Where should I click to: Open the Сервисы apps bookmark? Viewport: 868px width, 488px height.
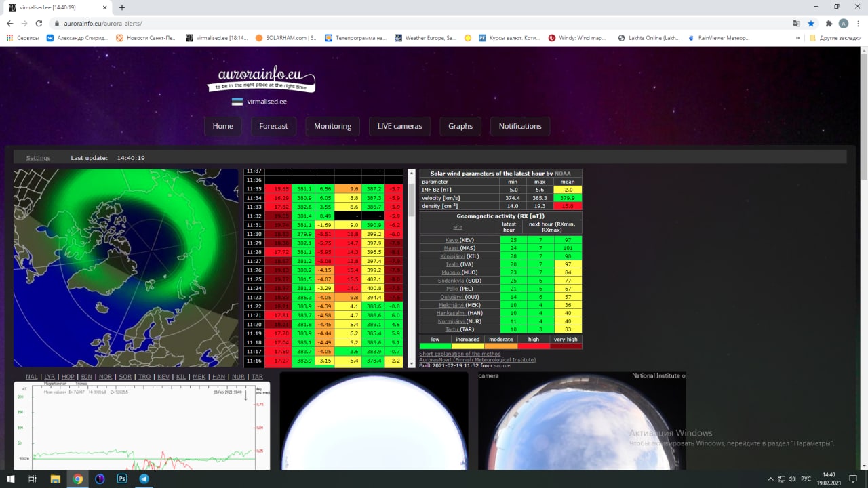click(23, 38)
